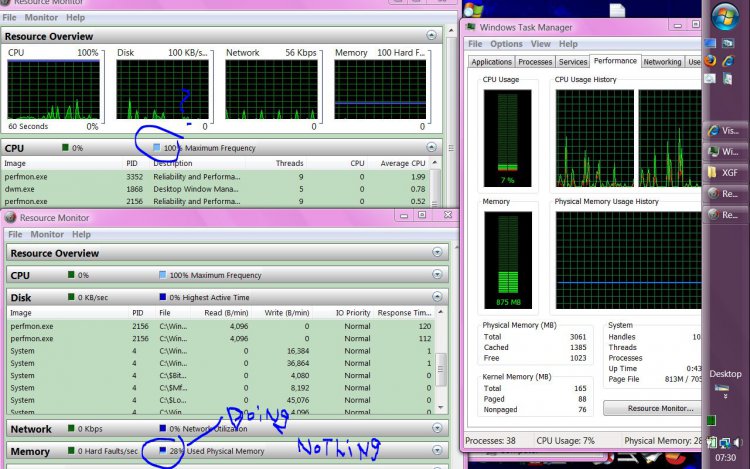Switch to the Wi... Task Manager taskbar button

(x=725, y=152)
